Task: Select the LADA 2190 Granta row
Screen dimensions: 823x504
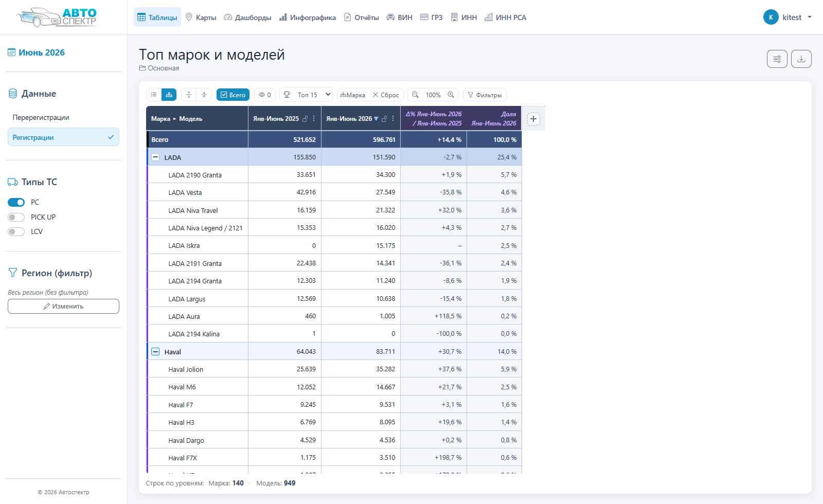Action: 334,174
